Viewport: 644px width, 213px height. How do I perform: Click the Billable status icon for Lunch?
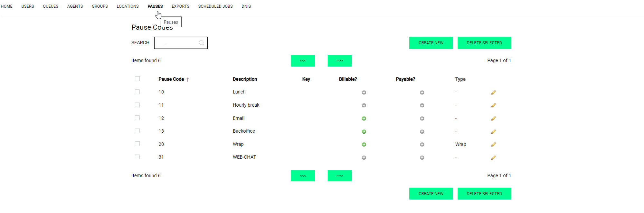pos(364,93)
